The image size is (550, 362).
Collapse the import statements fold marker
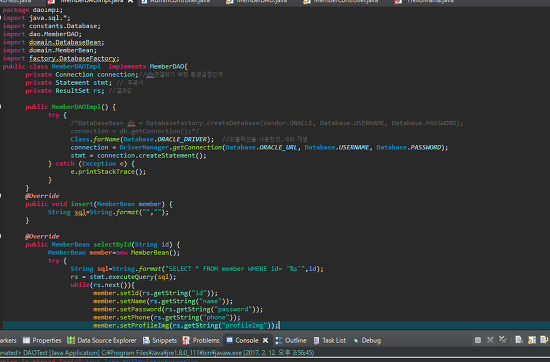coord(1,18)
